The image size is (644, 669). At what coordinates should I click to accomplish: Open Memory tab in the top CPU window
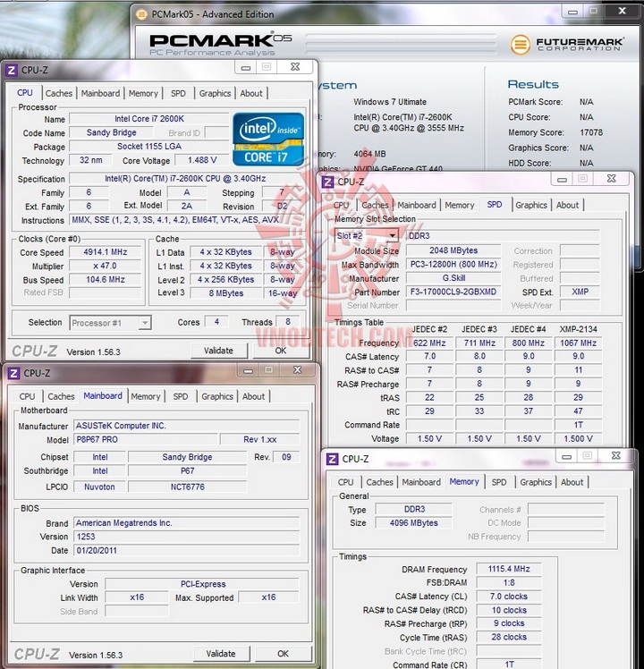[143, 93]
